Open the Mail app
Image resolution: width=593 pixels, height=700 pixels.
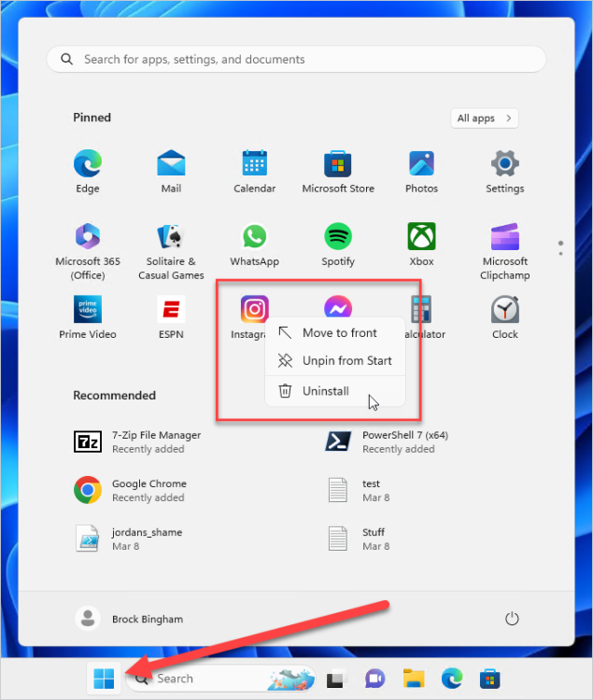point(171,172)
